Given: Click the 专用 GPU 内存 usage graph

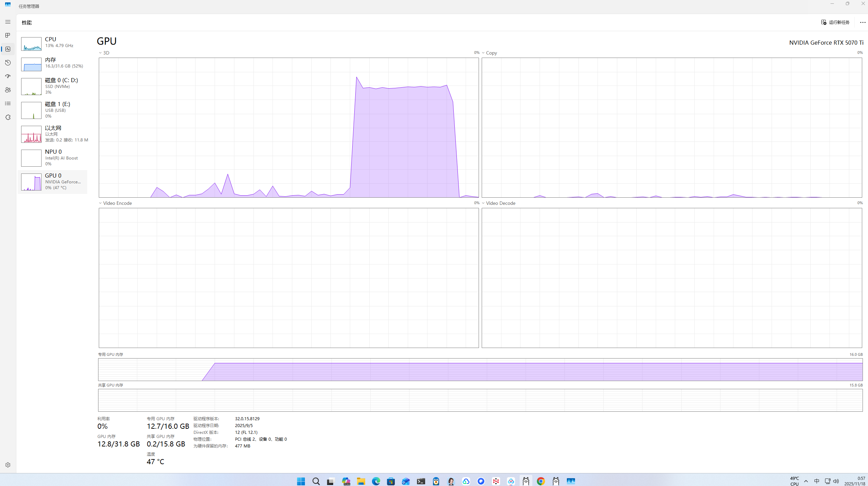Looking at the screenshot, I should [480, 369].
